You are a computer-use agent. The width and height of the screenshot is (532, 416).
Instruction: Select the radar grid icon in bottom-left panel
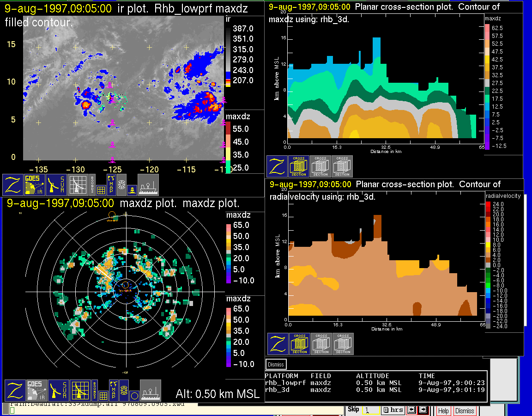(79, 391)
